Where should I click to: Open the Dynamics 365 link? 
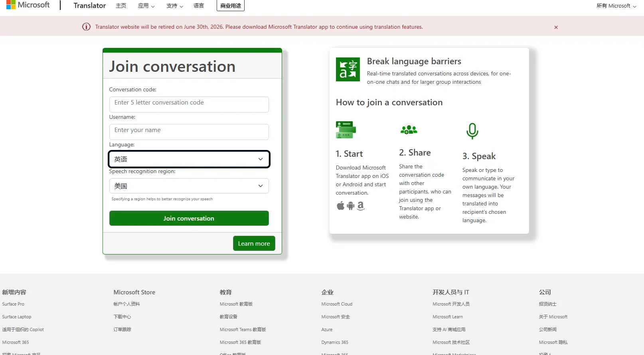(335, 342)
